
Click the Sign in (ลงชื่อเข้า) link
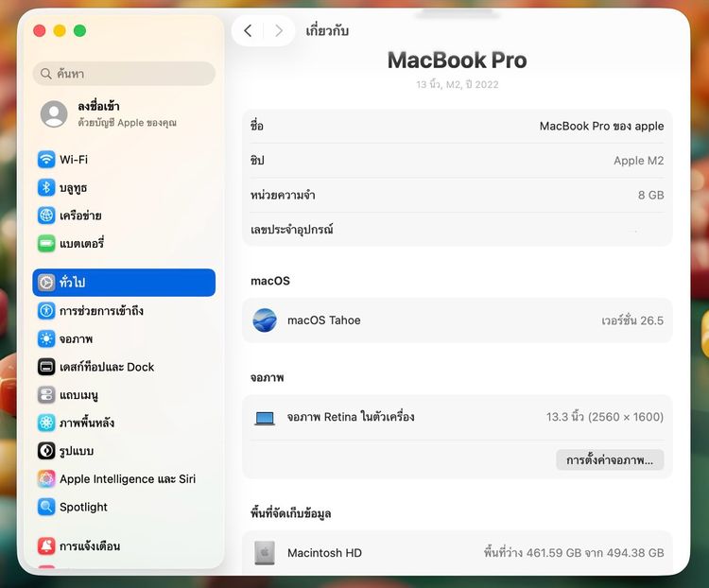(98, 106)
